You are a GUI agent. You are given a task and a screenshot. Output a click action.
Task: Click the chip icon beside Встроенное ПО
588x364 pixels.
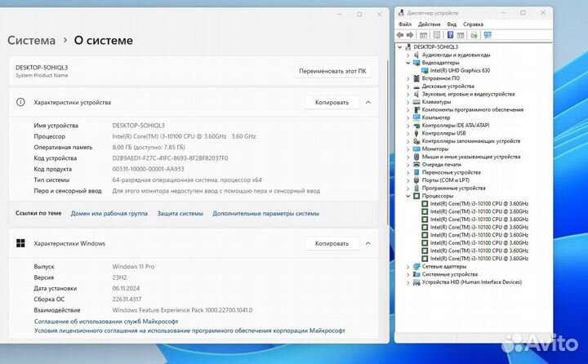[x=416, y=78]
